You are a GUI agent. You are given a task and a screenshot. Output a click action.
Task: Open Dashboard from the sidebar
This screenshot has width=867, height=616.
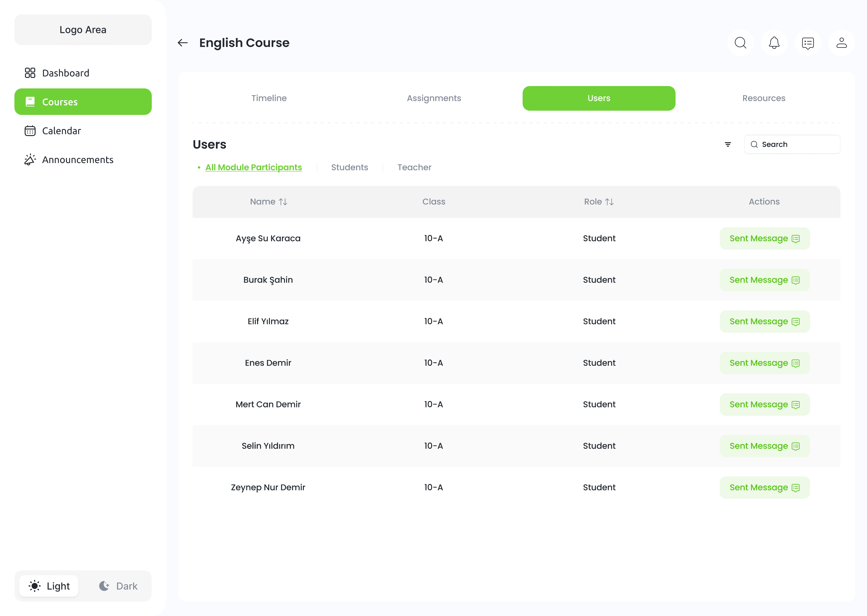coord(65,73)
